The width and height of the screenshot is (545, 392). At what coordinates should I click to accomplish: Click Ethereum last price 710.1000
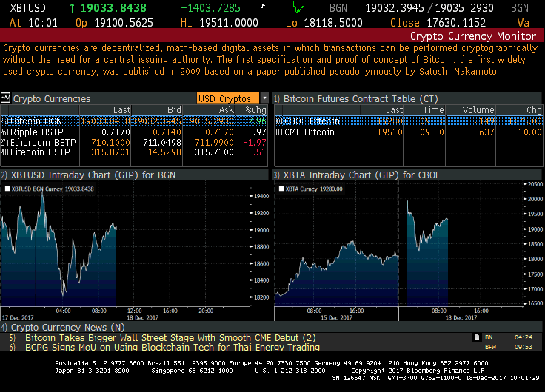pyautogui.click(x=110, y=142)
